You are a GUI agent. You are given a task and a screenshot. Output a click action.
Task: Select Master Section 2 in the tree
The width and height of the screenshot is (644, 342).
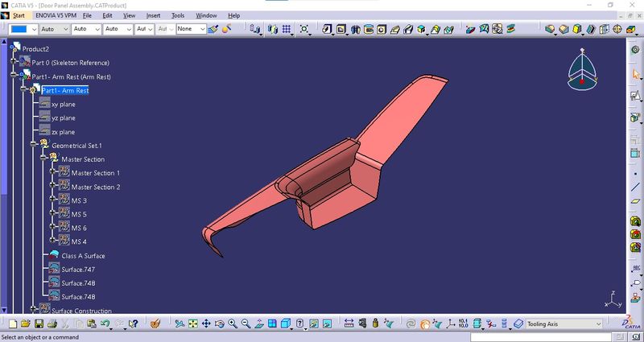click(x=96, y=187)
